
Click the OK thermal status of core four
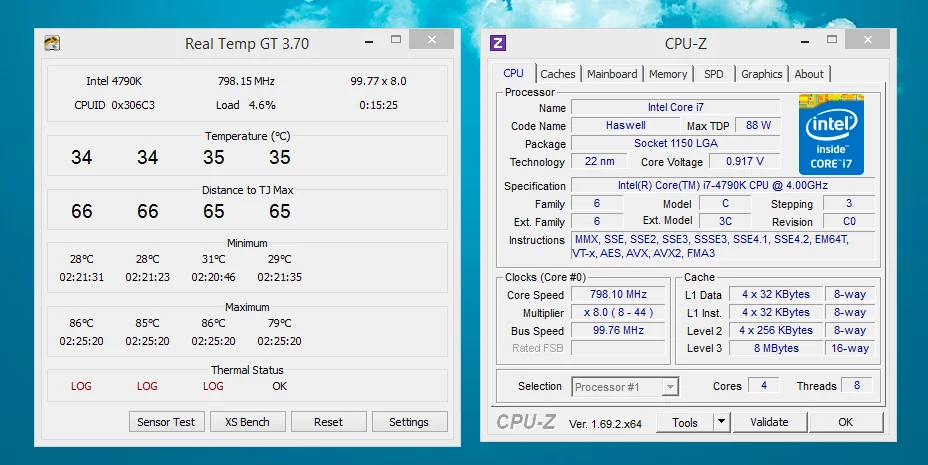pos(279,386)
